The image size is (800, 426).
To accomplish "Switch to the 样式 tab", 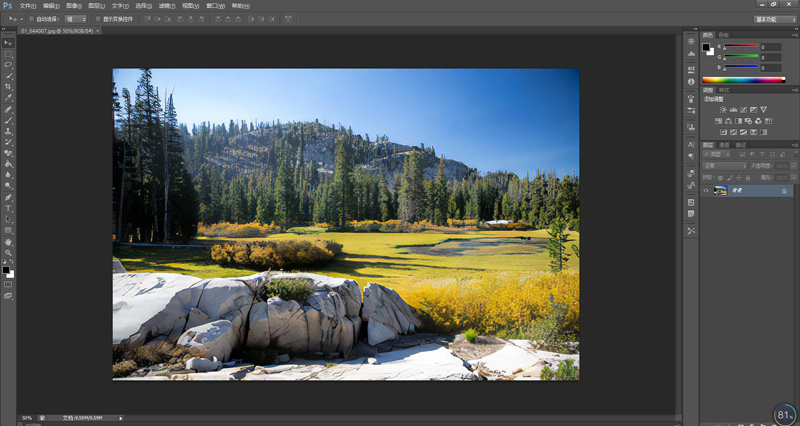I will point(724,90).
